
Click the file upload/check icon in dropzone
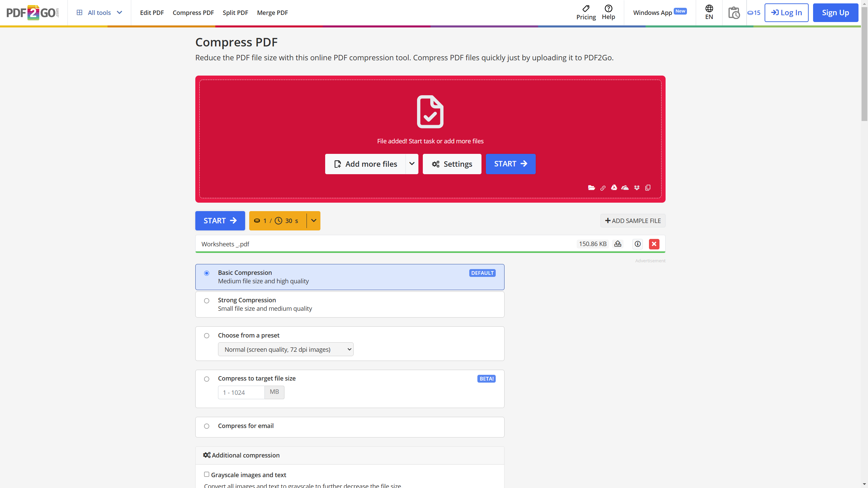[430, 111]
